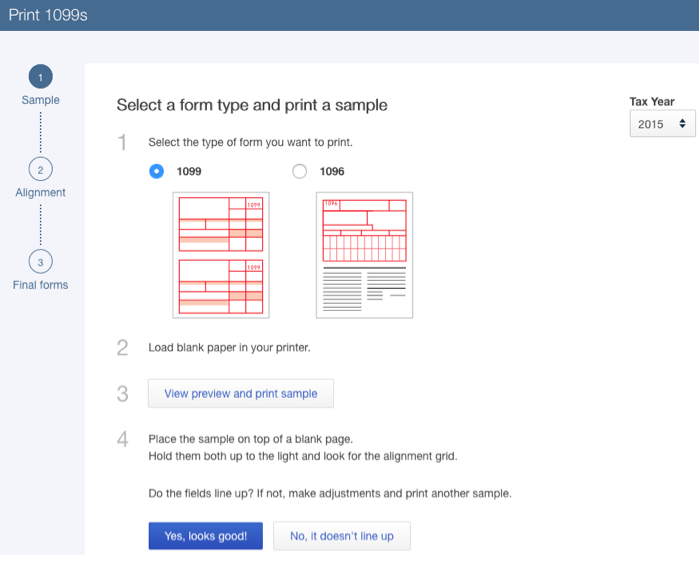Click the 1099 form thumbnail image
The height and width of the screenshot is (566, 699).
[x=221, y=255]
